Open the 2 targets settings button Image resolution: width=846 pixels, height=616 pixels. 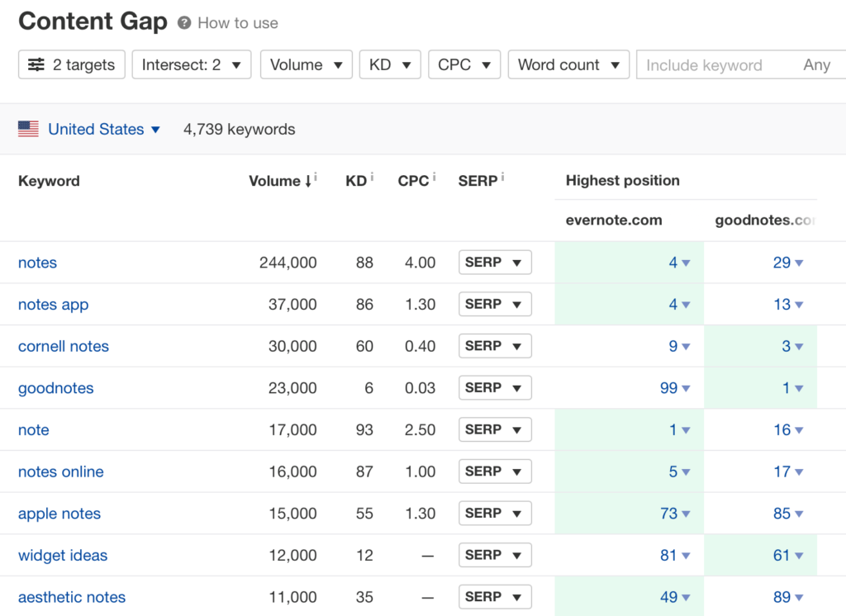[x=72, y=64]
